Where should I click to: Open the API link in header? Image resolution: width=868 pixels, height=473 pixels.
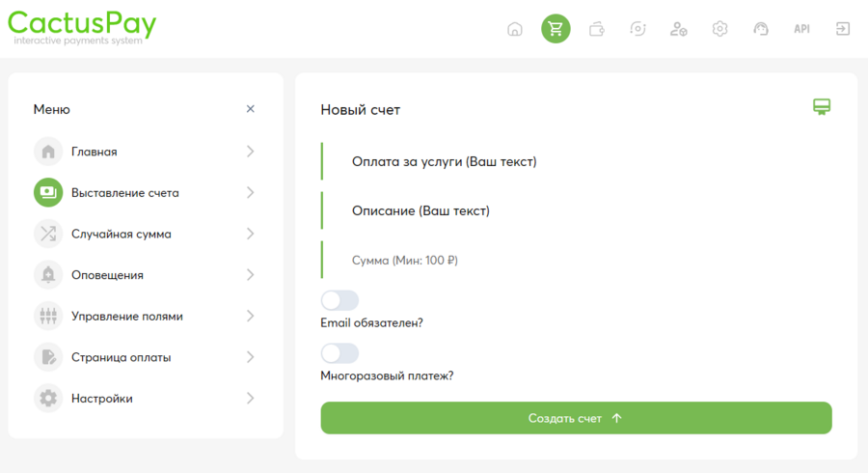point(801,29)
